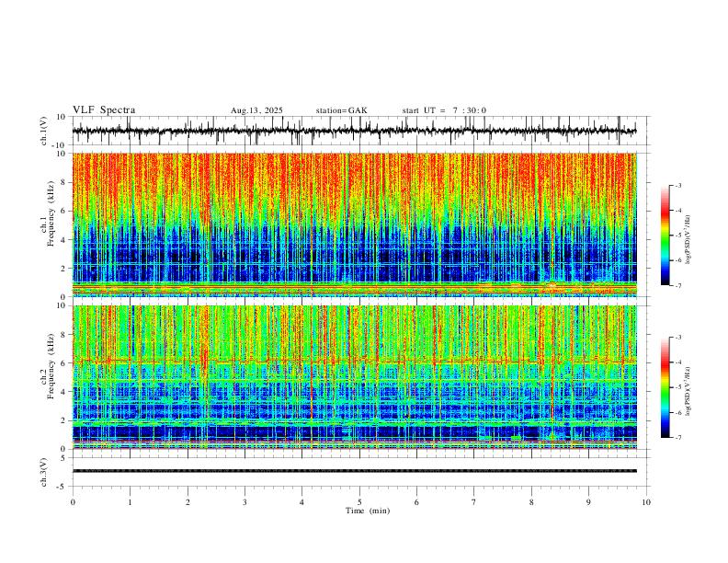Click the 4 kHz tick on ch.2 spectrogram
The width and height of the screenshot is (728, 563).
(x=63, y=392)
